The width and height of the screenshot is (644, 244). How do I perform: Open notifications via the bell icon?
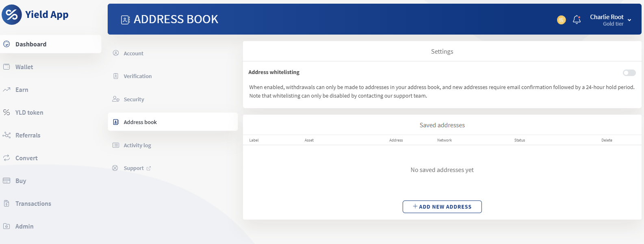[x=577, y=20]
